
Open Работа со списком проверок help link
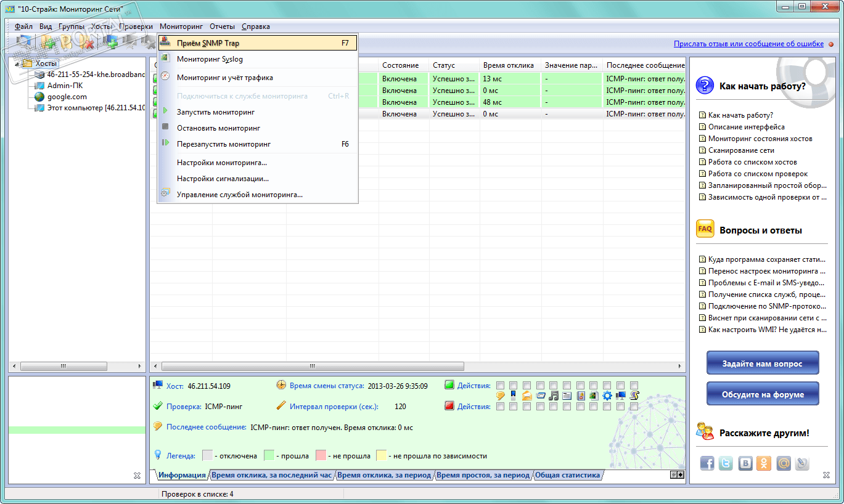(x=758, y=174)
